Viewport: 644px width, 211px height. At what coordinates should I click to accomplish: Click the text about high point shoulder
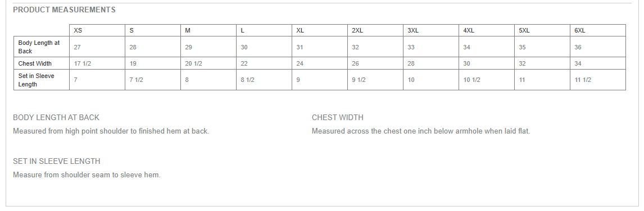[x=111, y=131]
